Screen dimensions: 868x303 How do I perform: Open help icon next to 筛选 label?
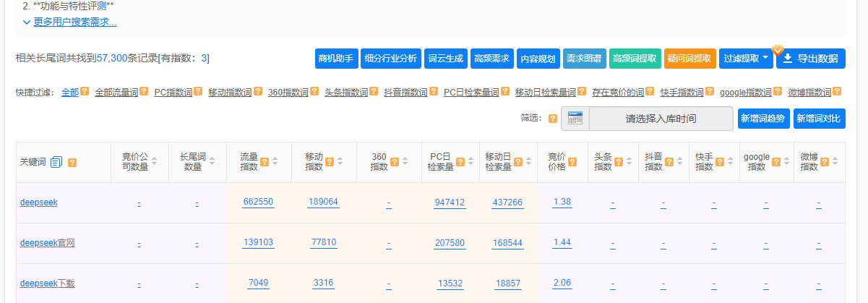553,119
